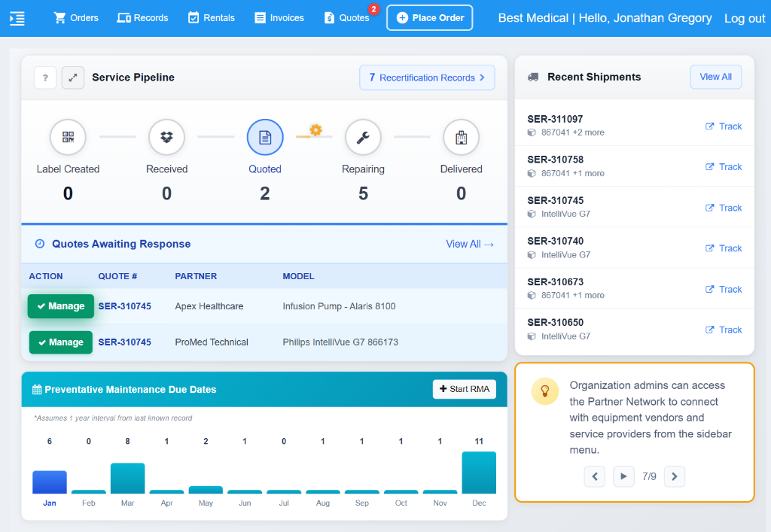Manage the quote from Apex Healthcare
The width and height of the screenshot is (771, 532).
[60, 306]
